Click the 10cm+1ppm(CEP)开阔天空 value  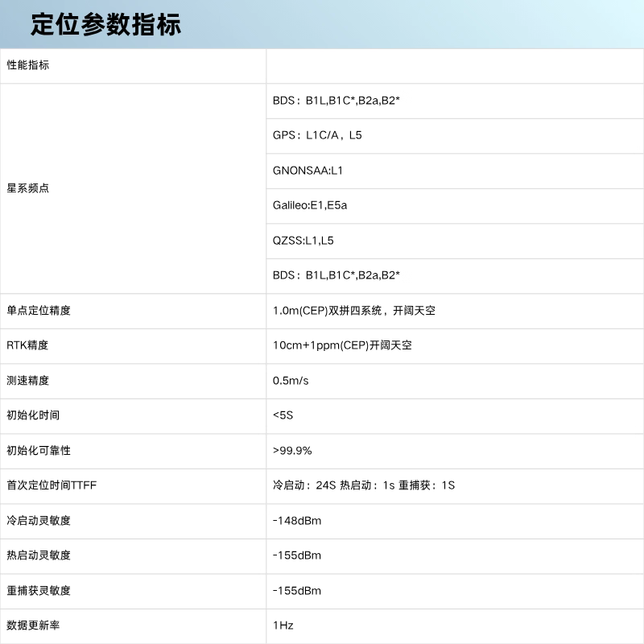(x=342, y=345)
